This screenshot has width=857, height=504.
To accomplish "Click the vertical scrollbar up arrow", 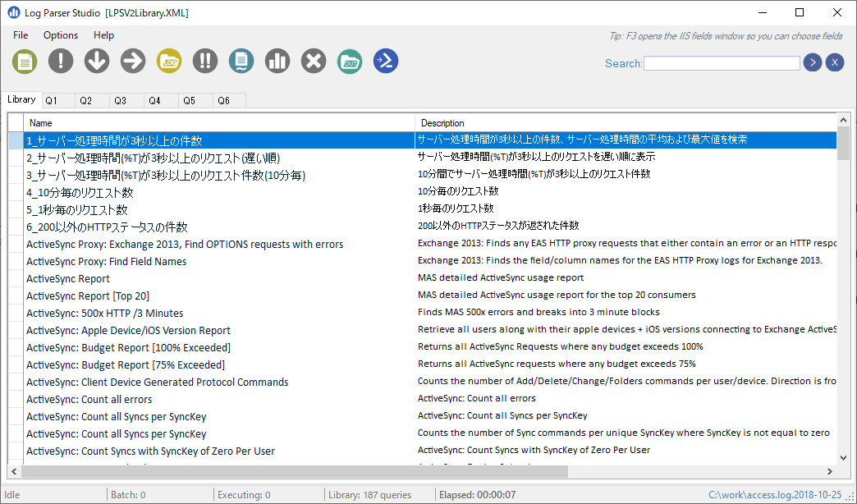I will click(843, 120).
